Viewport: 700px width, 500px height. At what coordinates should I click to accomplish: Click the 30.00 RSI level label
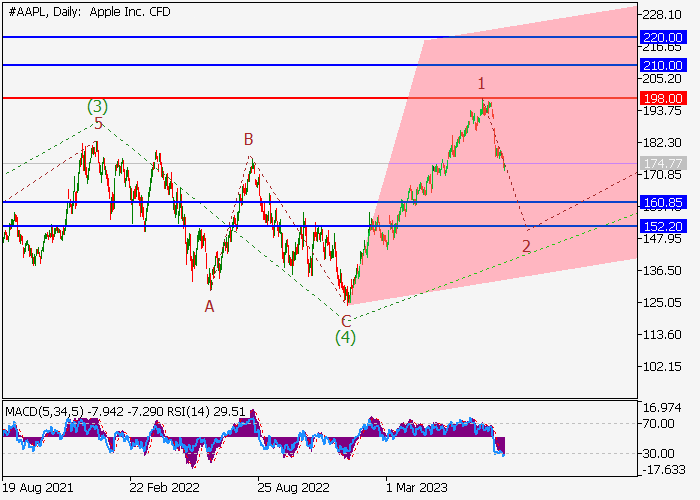pyautogui.click(x=658, y=454)
